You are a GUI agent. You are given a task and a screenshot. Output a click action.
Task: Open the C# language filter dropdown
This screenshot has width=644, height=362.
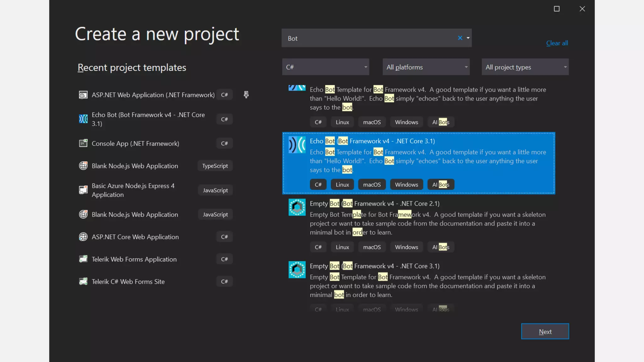click(325, 67)
